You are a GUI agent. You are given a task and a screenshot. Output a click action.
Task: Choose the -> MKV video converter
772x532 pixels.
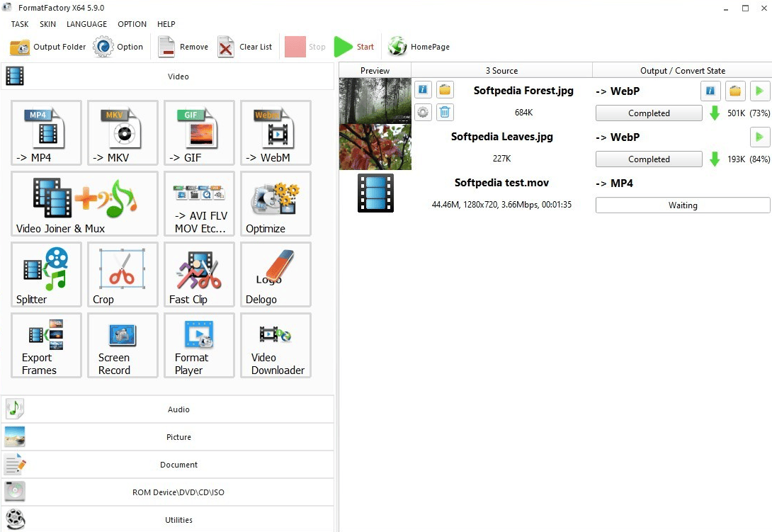point(123,132)
